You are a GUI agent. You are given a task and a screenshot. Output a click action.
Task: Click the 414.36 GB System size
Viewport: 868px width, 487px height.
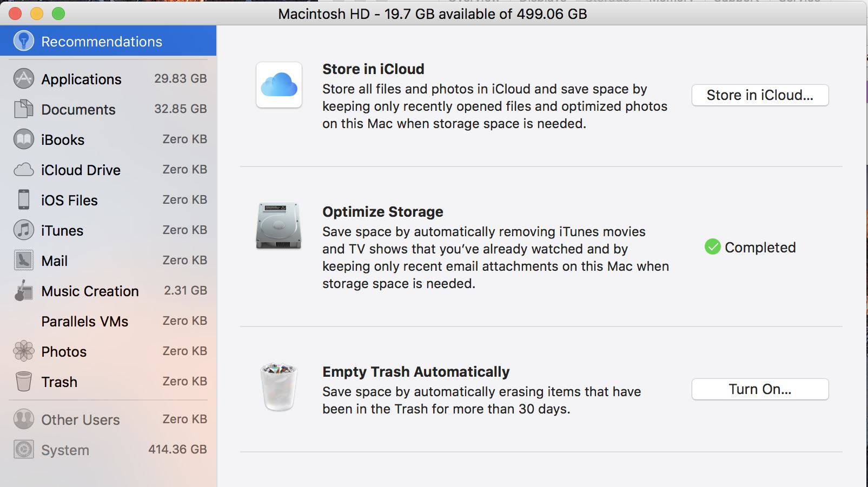[178, 449]
